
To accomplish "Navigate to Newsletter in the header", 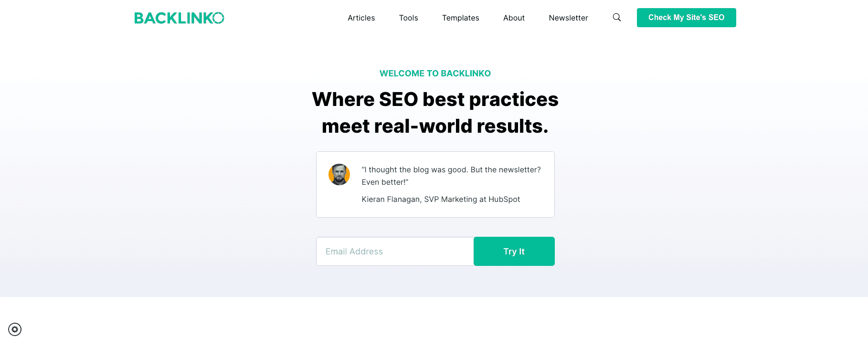I will pos(568,18).
